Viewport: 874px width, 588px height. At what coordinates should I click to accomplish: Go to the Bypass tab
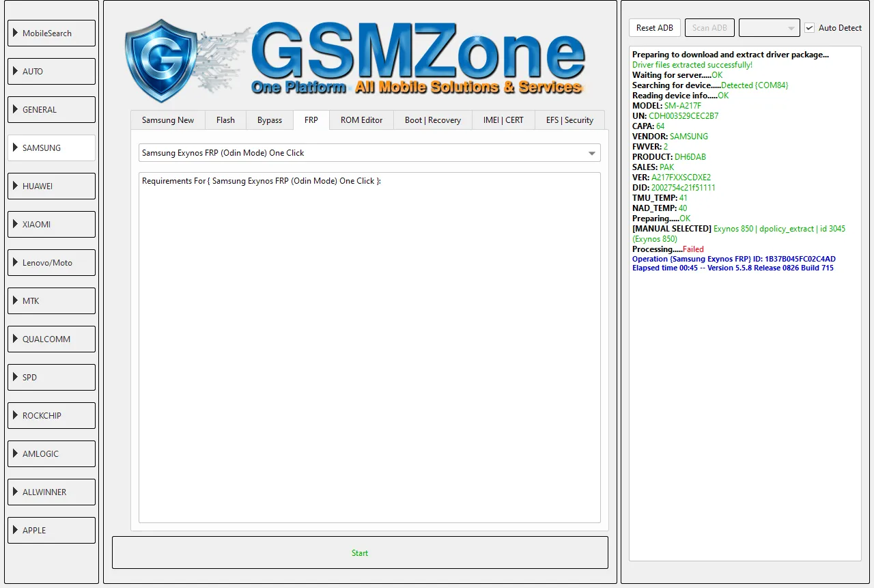pyautogui.click(x=270, y=120)
